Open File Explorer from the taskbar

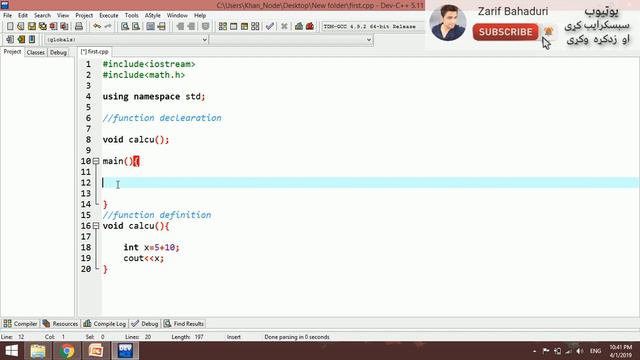38,351
